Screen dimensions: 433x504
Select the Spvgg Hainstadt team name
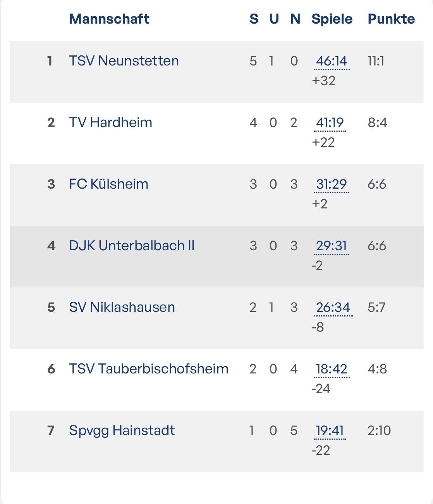tap(122, 430)
